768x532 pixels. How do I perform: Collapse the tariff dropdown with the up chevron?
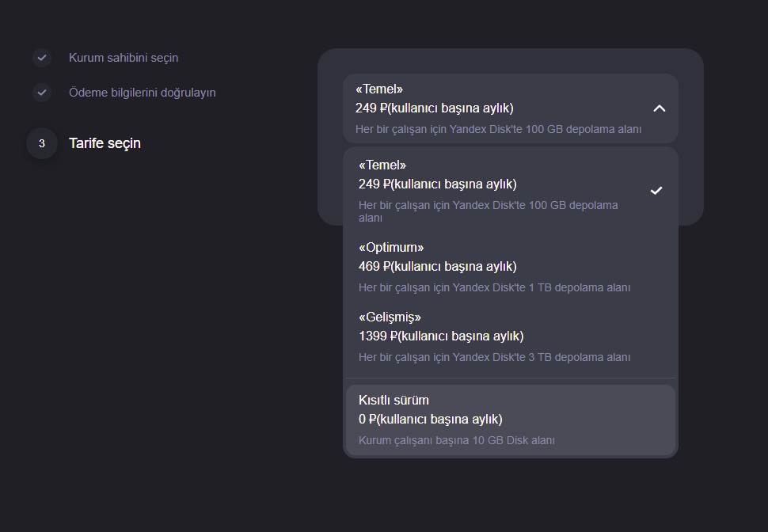tap(660, 108)
